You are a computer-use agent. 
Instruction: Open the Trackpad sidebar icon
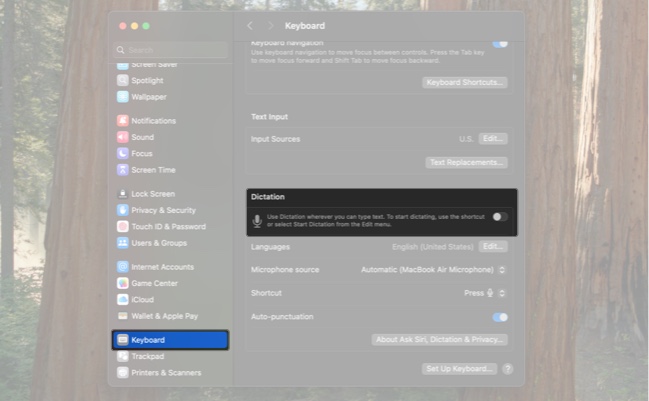point(123,356)
